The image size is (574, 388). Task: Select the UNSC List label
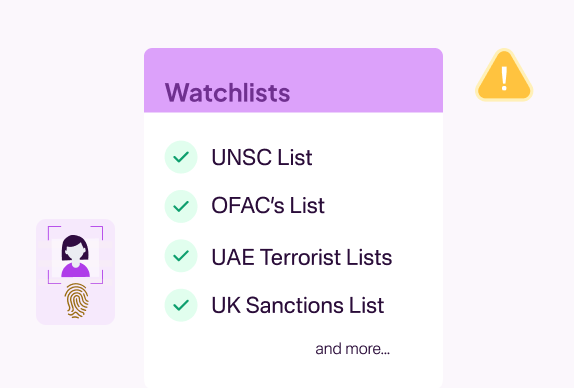pyautogui.click(x=261, y=157)
